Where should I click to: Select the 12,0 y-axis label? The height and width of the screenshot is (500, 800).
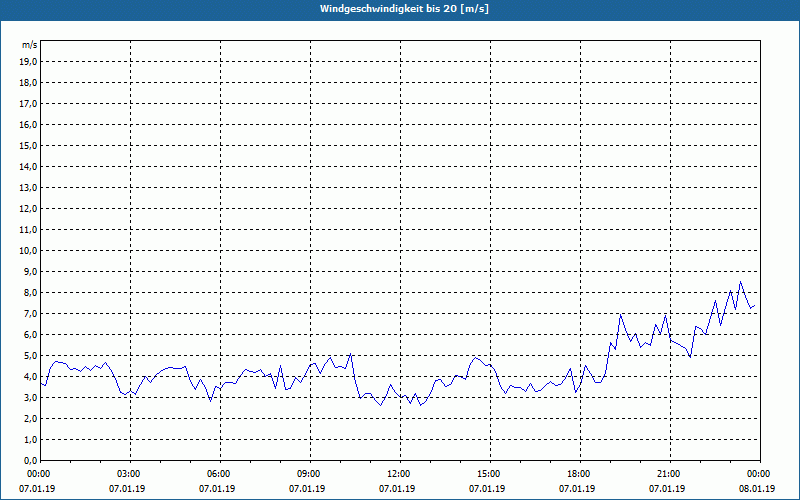click(28, 209)
